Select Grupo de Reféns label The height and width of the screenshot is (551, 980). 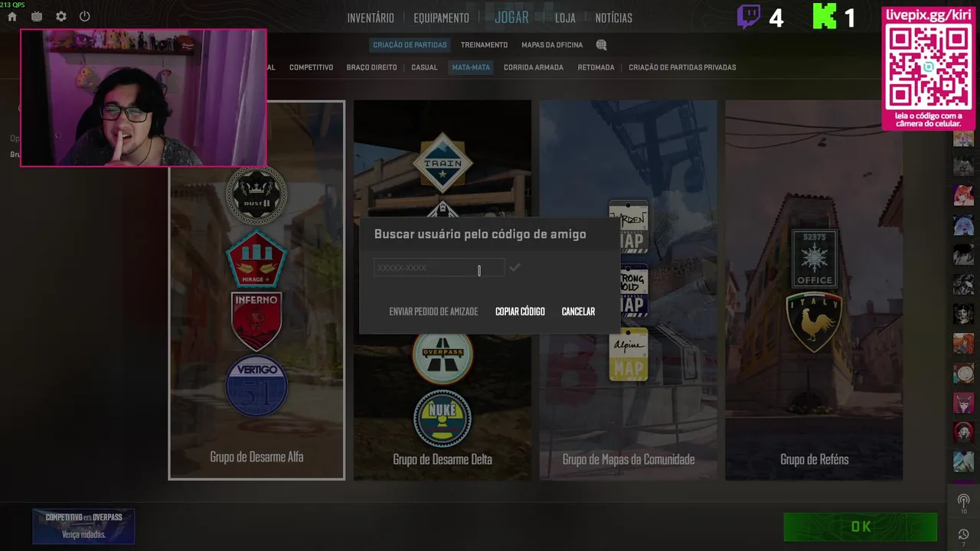tap(814, 459)
